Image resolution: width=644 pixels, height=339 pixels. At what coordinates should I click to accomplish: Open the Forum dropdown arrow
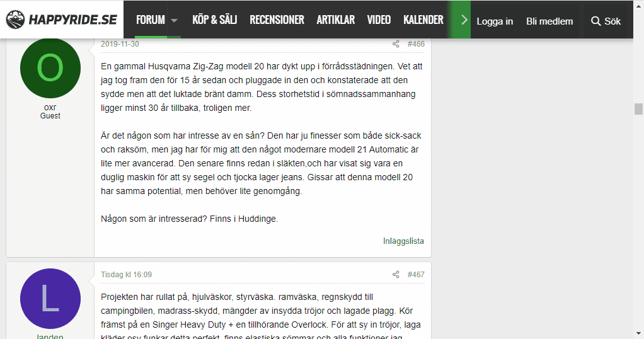[x=174, y=20]
